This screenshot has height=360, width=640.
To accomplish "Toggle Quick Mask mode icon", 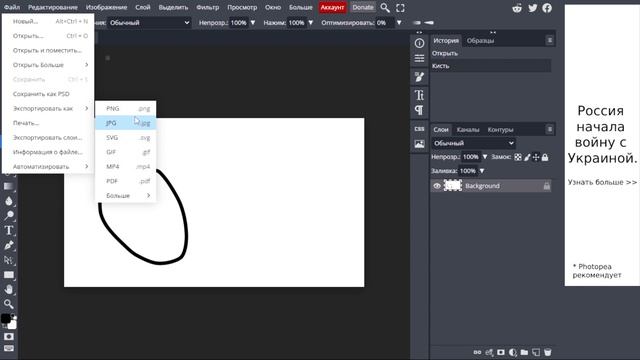I will (x=9, y=337).
